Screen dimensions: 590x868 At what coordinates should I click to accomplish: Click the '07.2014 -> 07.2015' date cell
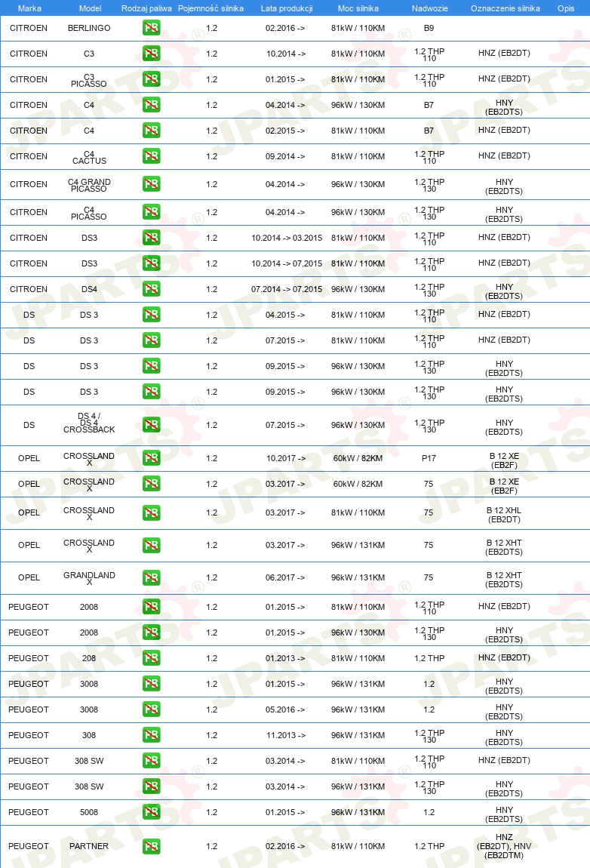[x=287, y=289]
